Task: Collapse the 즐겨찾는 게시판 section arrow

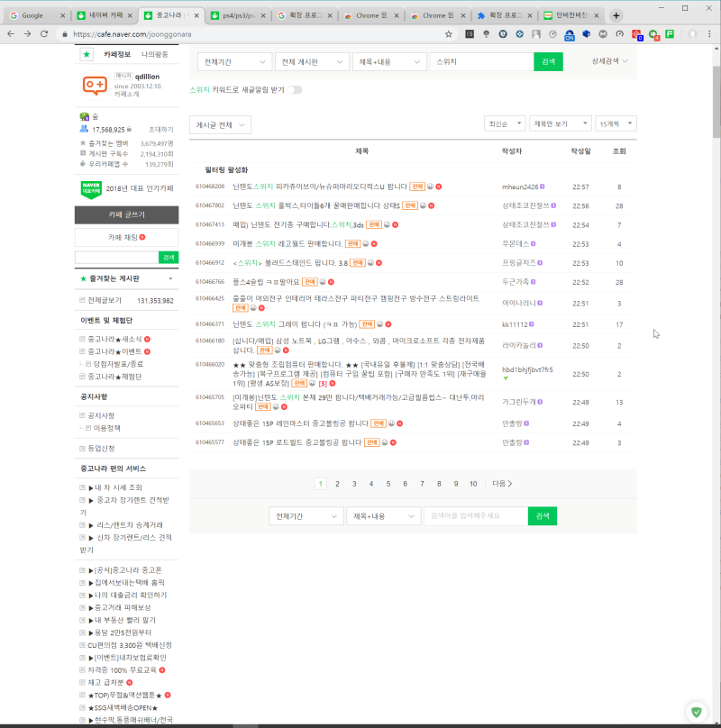Action: point(170,278)
